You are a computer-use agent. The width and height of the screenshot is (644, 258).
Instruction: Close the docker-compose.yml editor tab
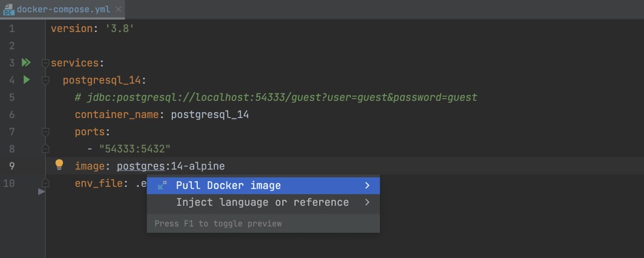coord(118,10)
